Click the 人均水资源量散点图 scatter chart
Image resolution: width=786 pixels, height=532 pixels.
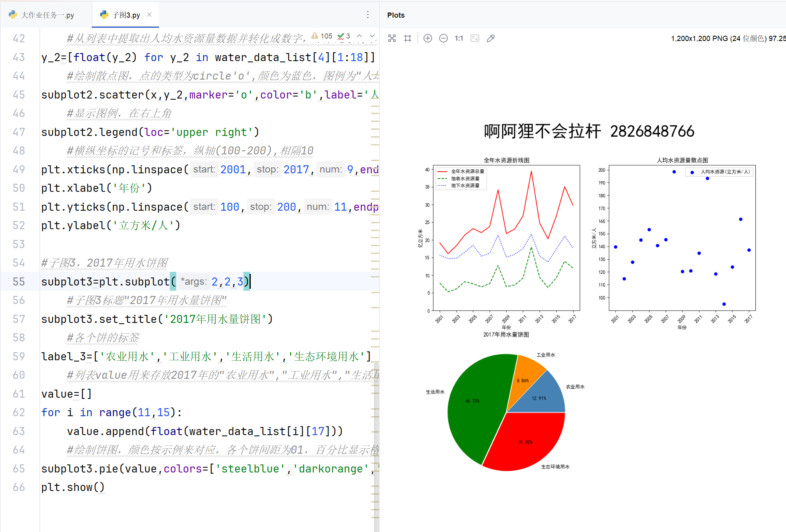pos(682,238)
